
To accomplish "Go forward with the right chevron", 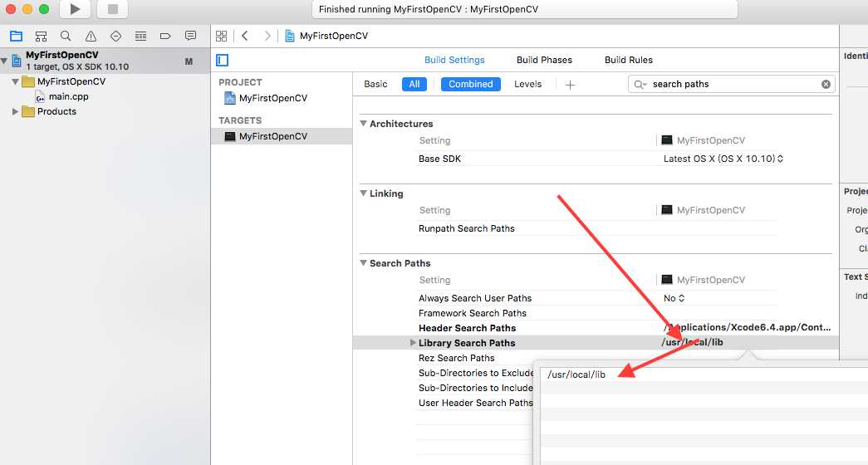I will pos(267,36).
